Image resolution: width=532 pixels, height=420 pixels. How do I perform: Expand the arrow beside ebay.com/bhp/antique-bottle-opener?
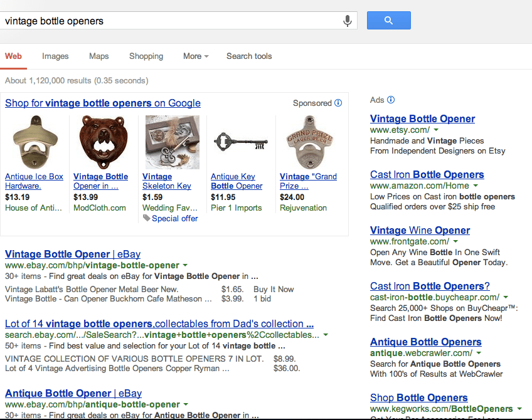point(186,404)
